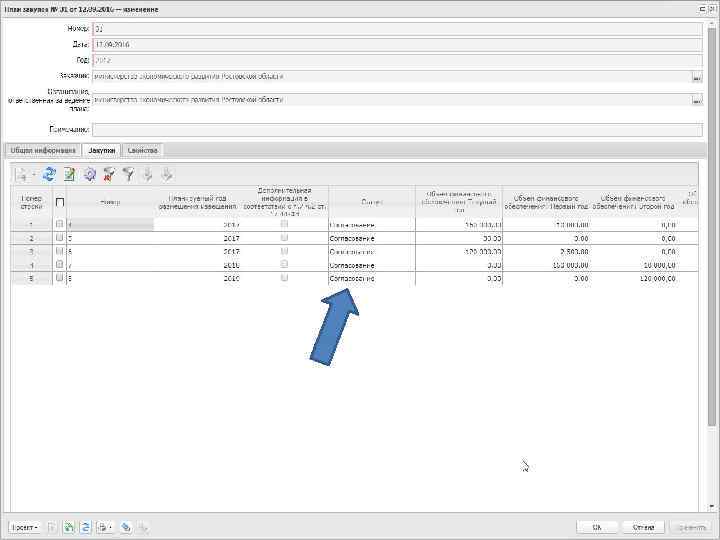Image resolution: width=720 pixels, height=540 pixels.
Task: Click the blue refresh icon in the bottom toolbar
Action: point(85,527)
